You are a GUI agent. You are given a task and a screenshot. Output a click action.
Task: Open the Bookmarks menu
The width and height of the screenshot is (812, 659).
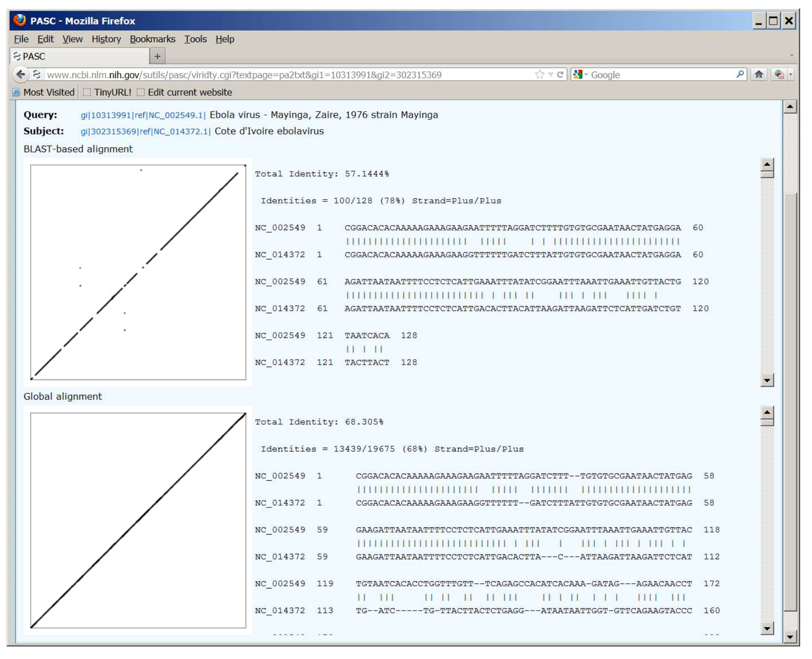[x=152, y=39]
